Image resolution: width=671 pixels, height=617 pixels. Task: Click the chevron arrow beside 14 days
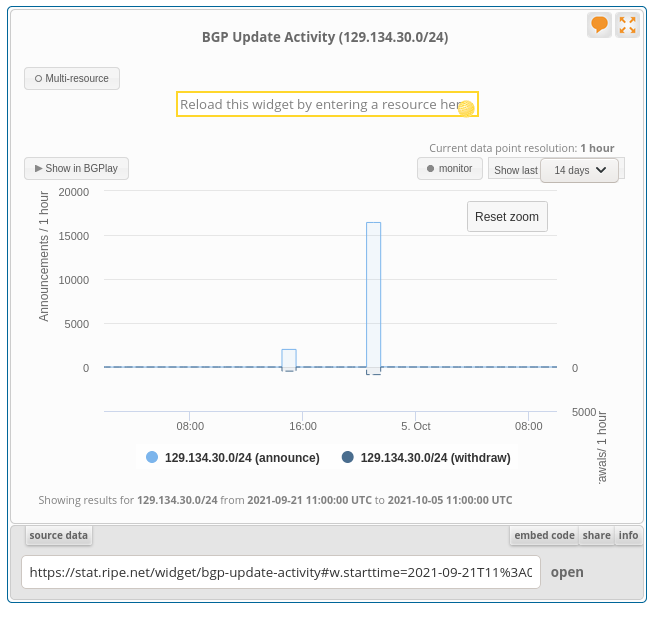pyautogui.click(x=601, y=170)
